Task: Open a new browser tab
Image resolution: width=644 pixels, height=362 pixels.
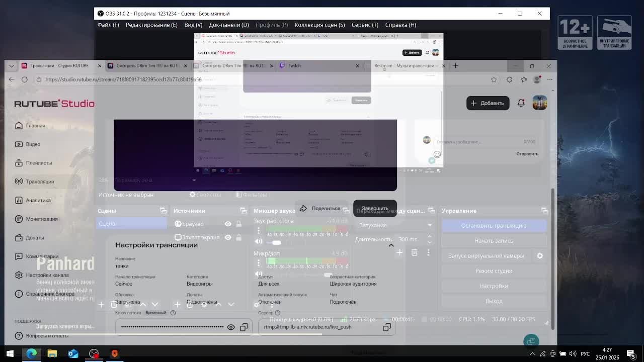Action: click(455, 65)
